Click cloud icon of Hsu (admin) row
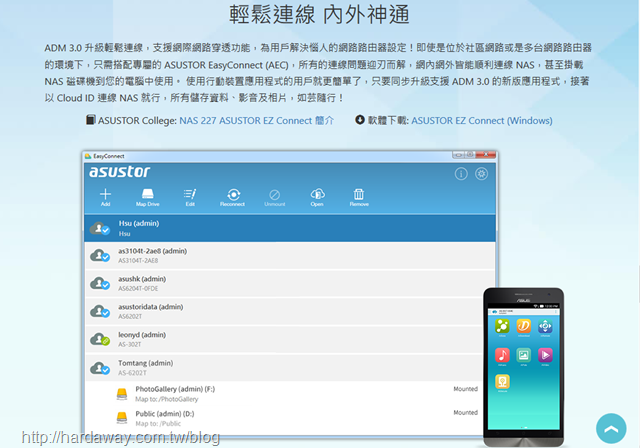This screenshot has height=448, width=640. (100, 228)
